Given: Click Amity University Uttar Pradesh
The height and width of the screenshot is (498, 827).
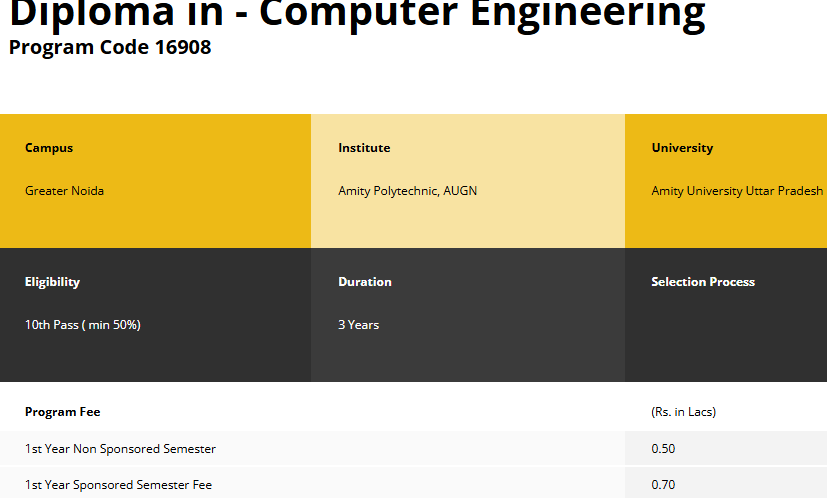Looking at the screenshot, I should click(x=737, y=191).
